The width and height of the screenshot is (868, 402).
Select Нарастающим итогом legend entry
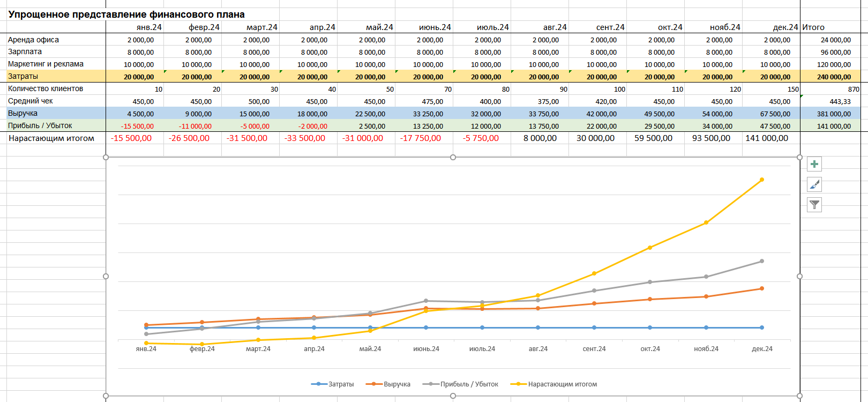pyautogui.click(x=553, y=384)
